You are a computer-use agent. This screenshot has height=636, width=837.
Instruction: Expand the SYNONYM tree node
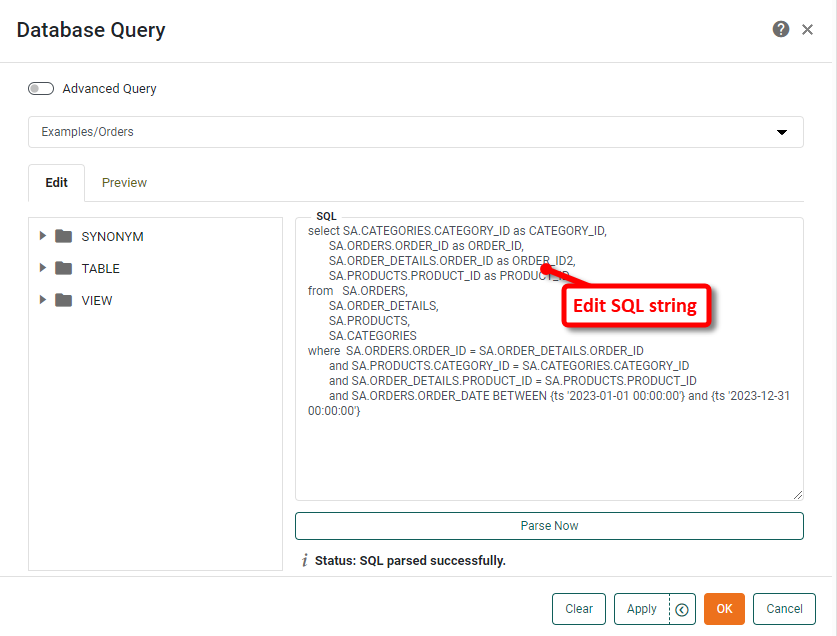tap(42, 236)
